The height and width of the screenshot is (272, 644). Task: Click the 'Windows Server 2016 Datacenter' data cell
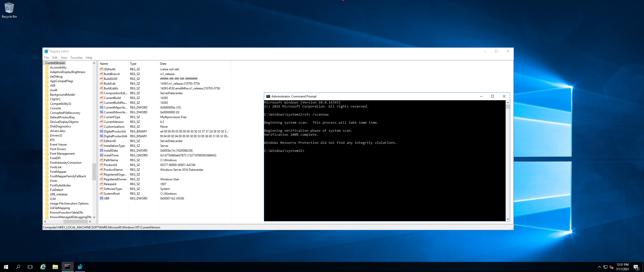pyautogui.click(x=182, y=170)
